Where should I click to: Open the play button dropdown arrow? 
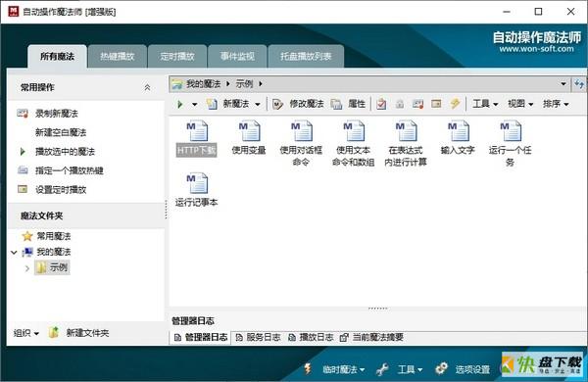click(x=195, y=104)
